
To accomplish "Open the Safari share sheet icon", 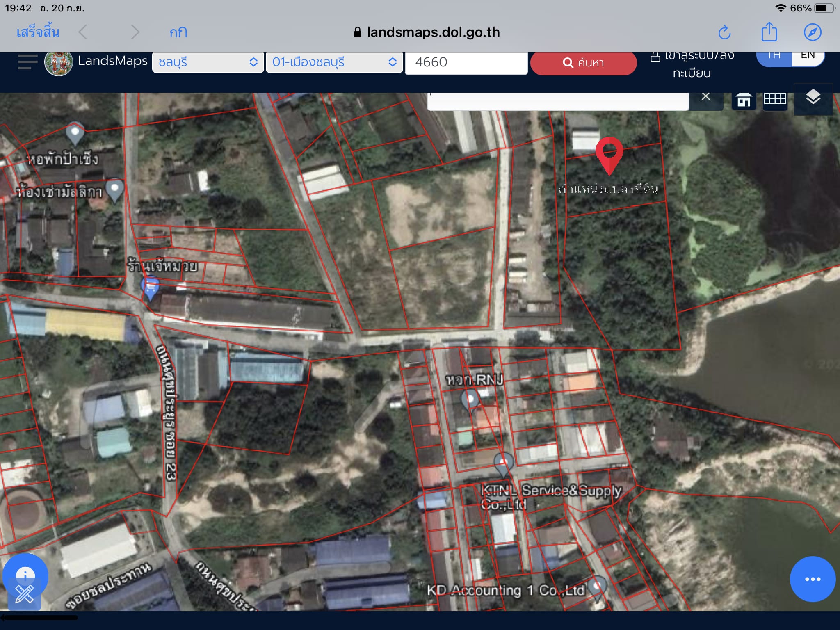I will tap(769, 32).
